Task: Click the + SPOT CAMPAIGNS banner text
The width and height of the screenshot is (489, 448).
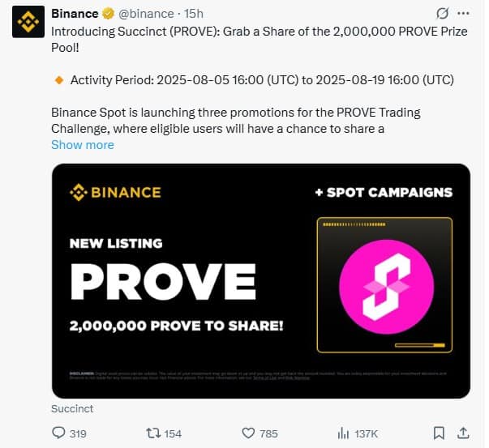Action: click(x=384, y=193)
